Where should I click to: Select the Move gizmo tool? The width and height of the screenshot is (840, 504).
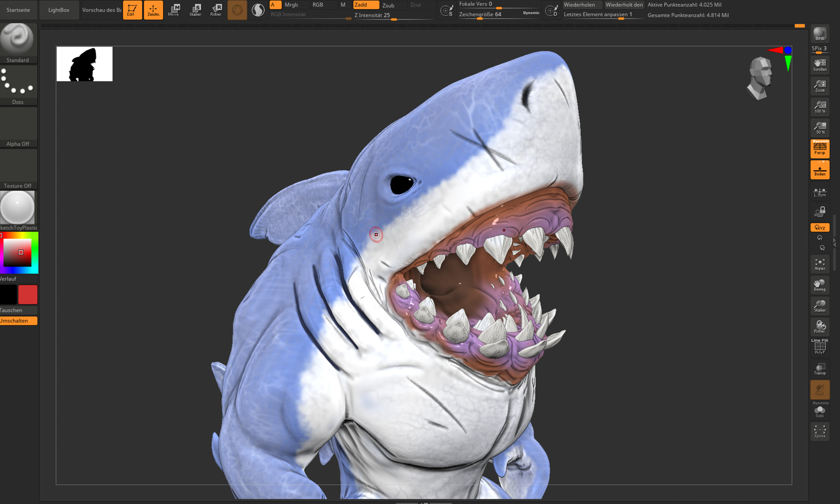pyautogui.click(x=174, y=10)
